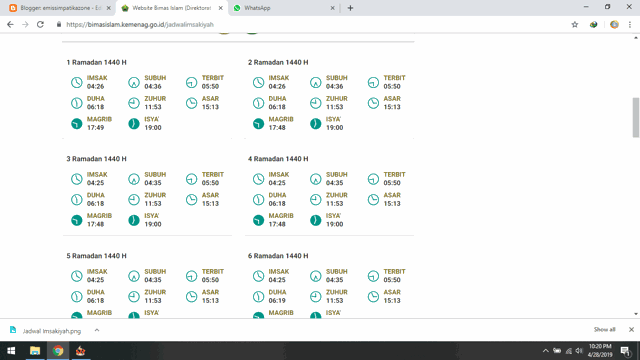The image size is (640, 360).
Task: Go back using the browser back arrow
Action: pyautogui.click(x=10, y=24)
